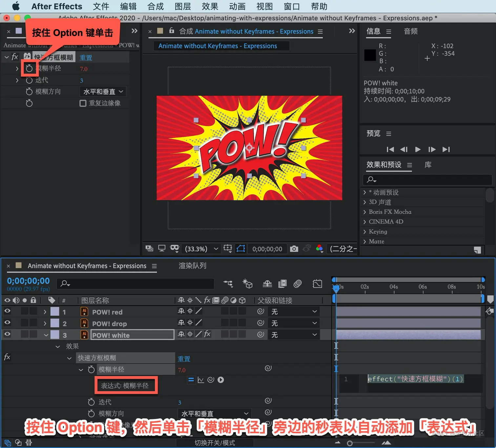Switch to the 音频 tab
The height and width of the screenshot is (448, 496).
coord(411,31)
